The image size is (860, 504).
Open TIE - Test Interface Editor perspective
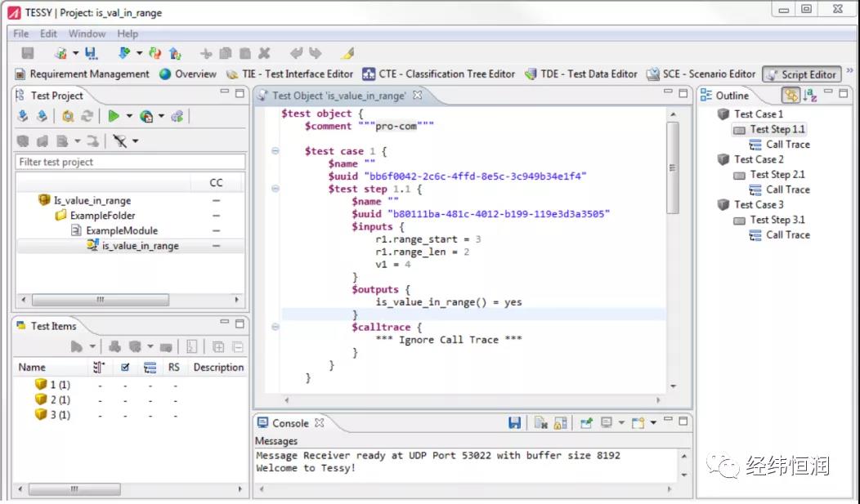[x=291, y=74]
